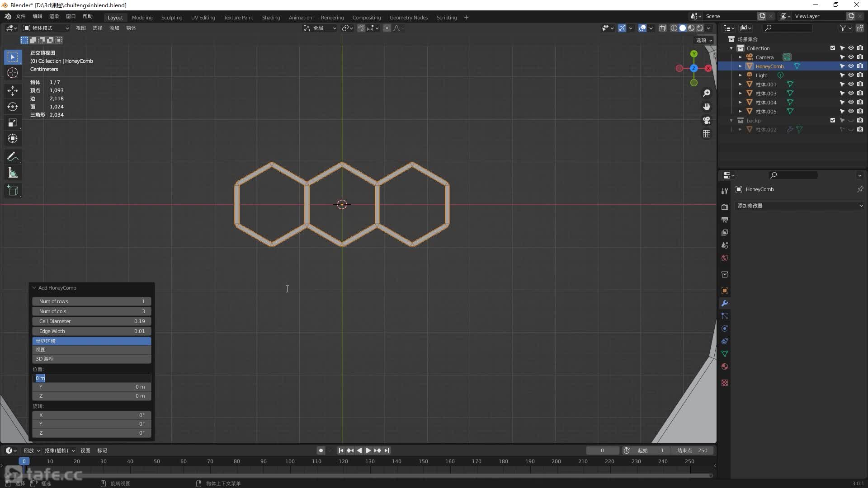Jump to timeline end button

387,450
